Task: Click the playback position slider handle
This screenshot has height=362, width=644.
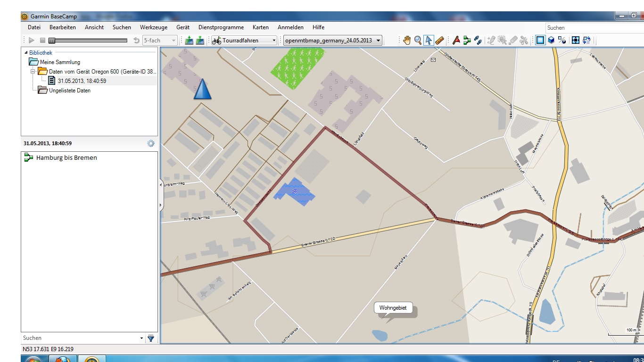Action: tap(52, 41)
